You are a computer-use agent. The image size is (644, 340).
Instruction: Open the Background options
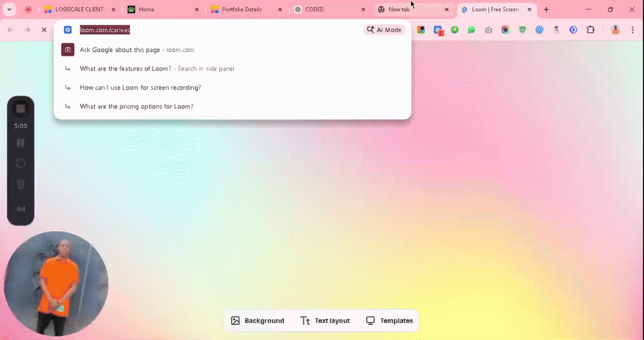pos(257,320)
